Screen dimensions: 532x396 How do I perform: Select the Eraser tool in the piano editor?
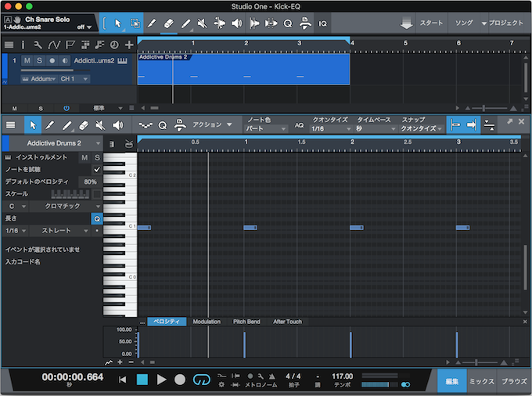(x=84, y=125)
